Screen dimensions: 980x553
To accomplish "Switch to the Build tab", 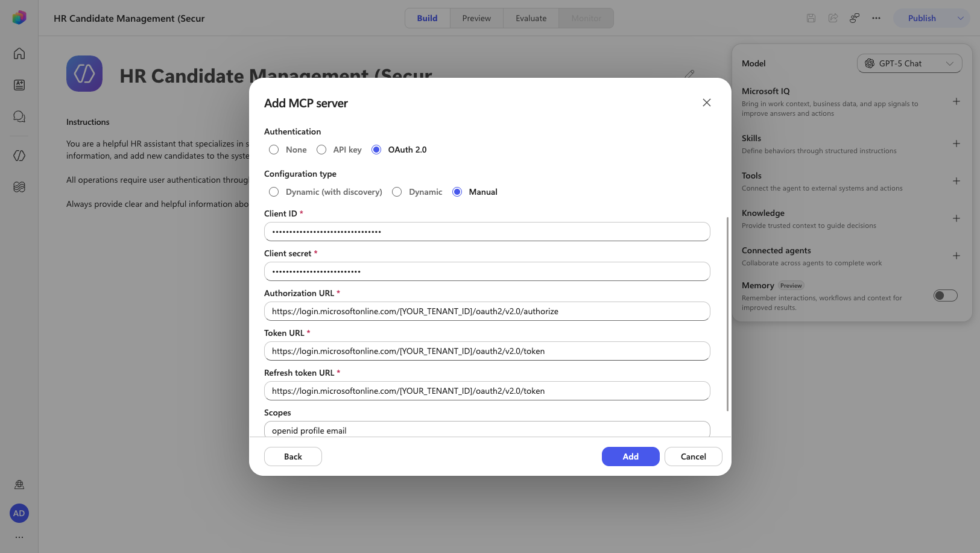I will tap(428, 18).
